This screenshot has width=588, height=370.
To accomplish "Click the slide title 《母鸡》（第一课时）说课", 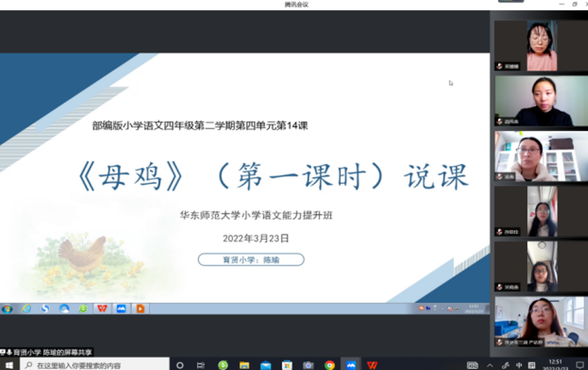I will click(272, 176).
